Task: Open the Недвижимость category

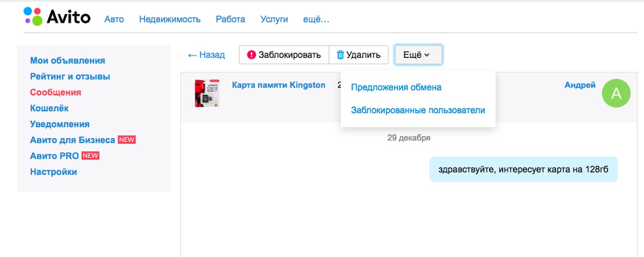Action: (x=170, y=19)
